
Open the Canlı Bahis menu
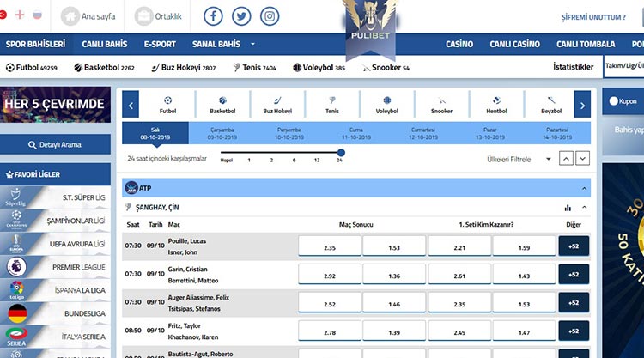click(x=105, y=44)
